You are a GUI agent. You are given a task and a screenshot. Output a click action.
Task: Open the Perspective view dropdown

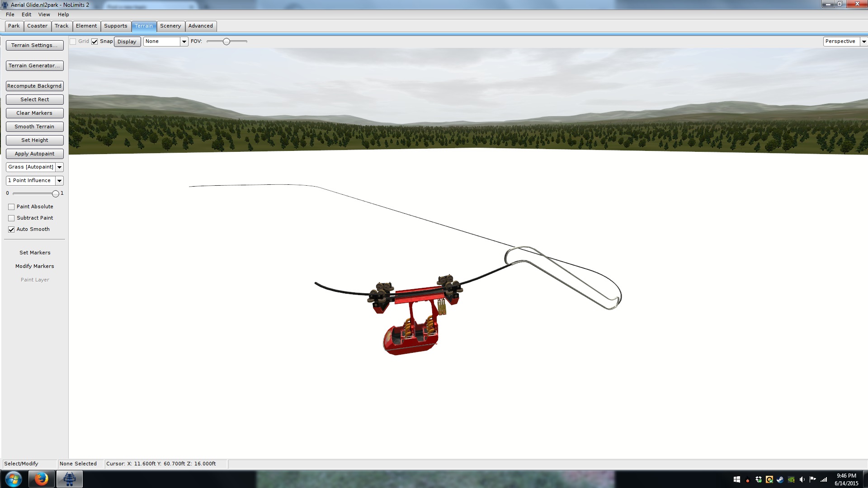click(863, 42)
